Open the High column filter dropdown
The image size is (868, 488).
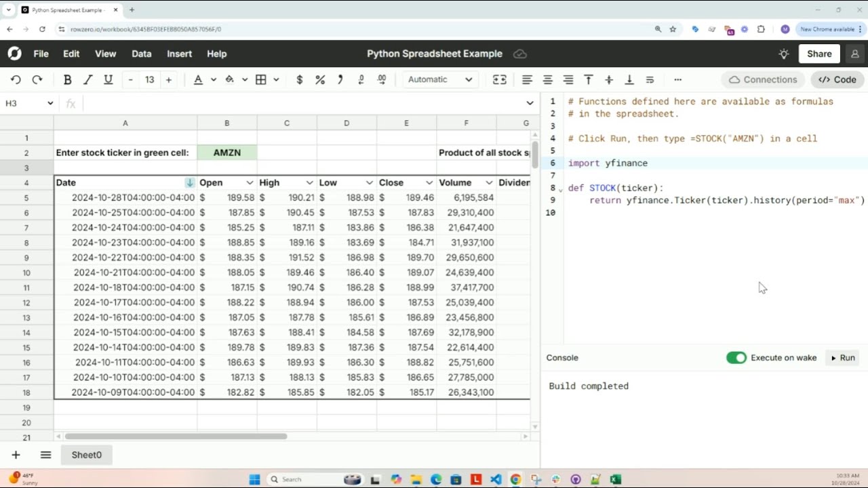click(309, 183)
